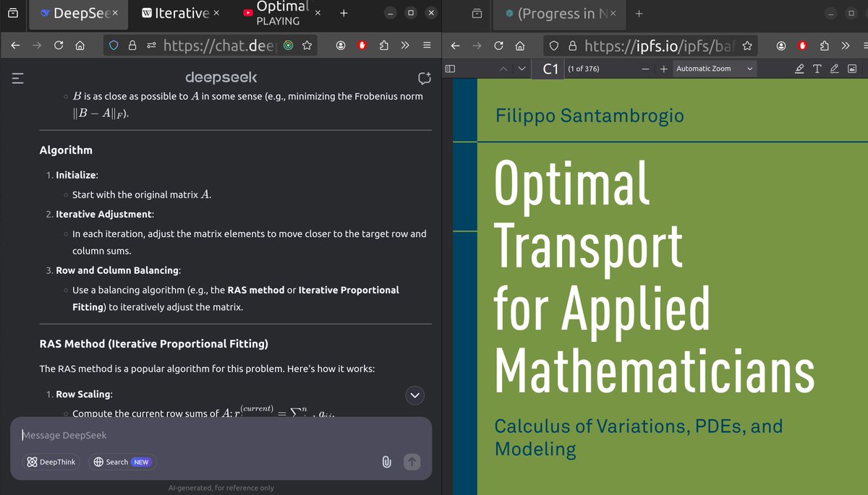Screen dimensions: 868x495
Task: Select the Draw tool in the PDF toolbar
Action: pos(834,68)
